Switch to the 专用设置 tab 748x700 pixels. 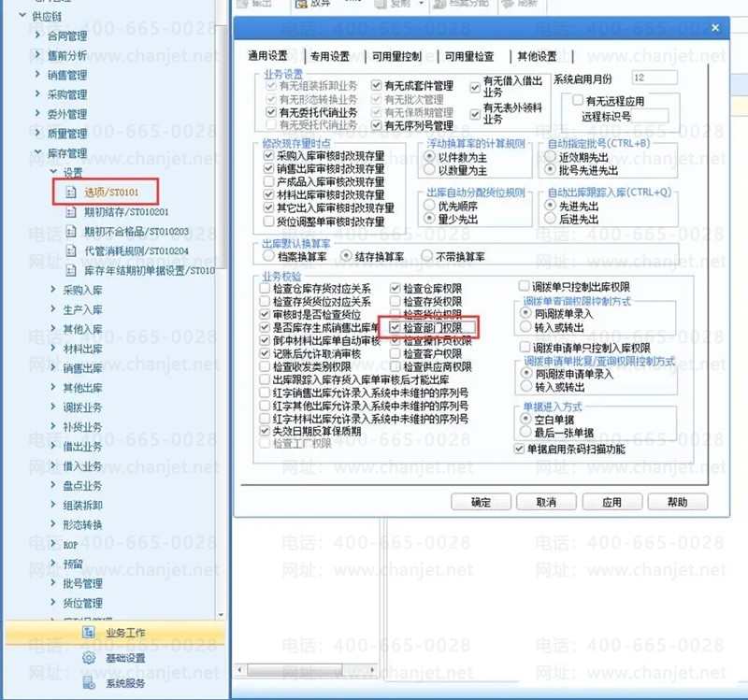click(330, 56)
